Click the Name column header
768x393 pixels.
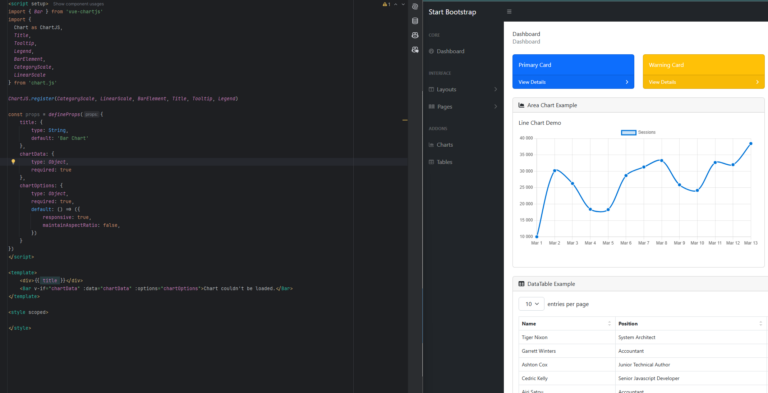567,323
